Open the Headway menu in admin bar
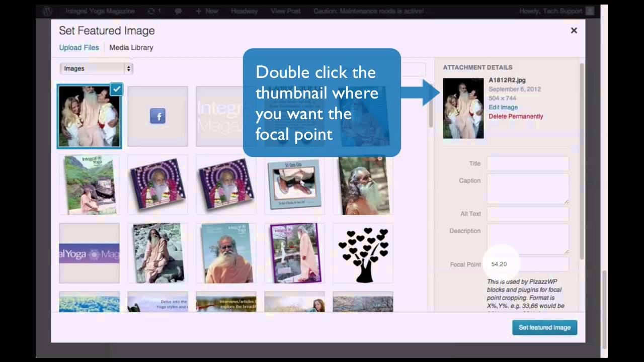644x362 pixels. pyautogui.click(x=244, y=11)
